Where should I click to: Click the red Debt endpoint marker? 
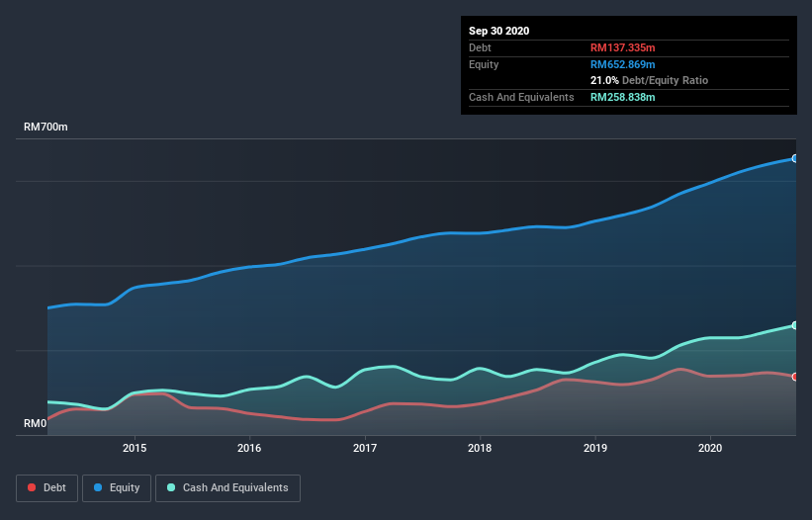[795, 377]
